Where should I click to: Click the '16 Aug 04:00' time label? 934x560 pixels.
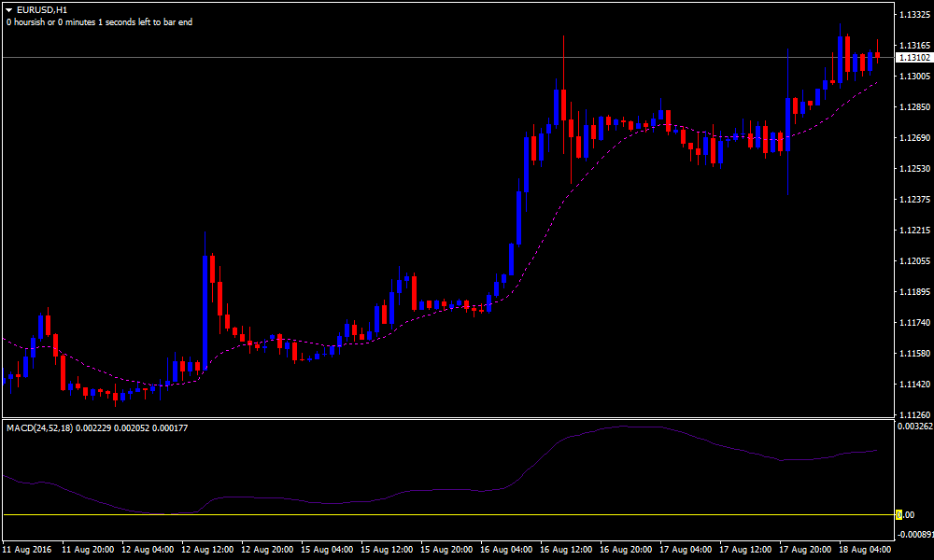[x=510, y=550]
